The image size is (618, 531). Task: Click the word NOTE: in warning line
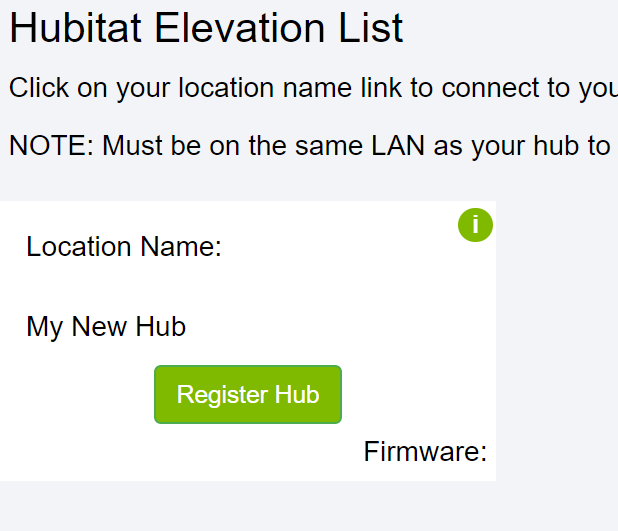(x=51, y=146)
